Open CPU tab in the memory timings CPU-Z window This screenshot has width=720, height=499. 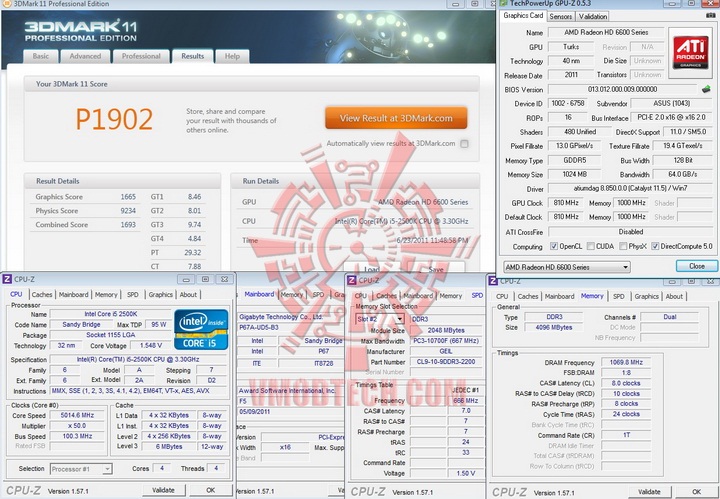pyautogui.click(x=502, y=297)
